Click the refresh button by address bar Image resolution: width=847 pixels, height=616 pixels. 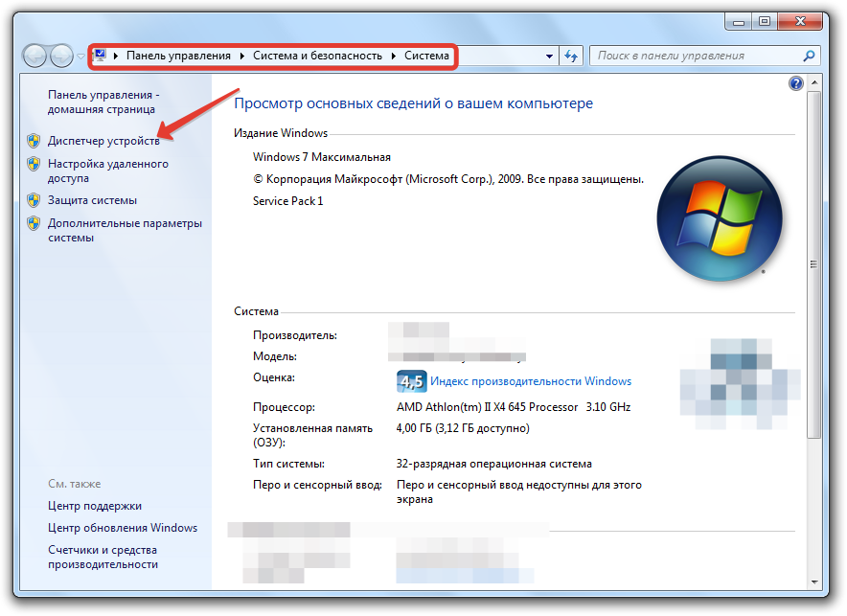point(571,56)
